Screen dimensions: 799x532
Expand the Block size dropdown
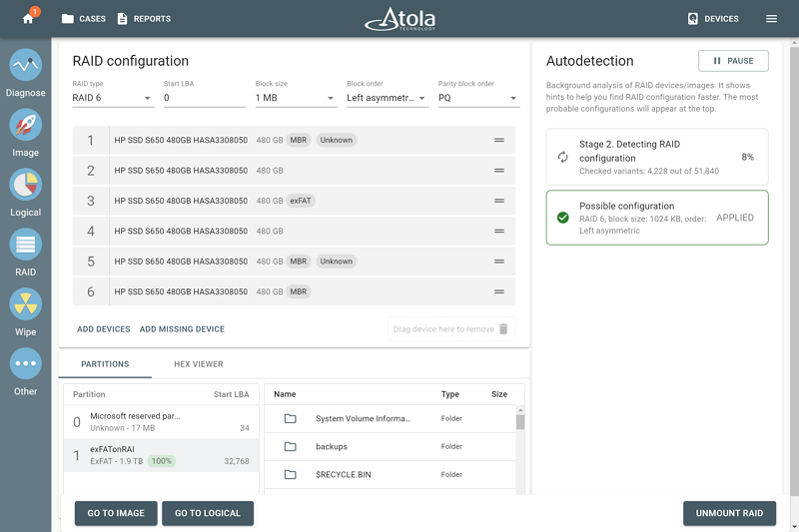pos(296,98)
